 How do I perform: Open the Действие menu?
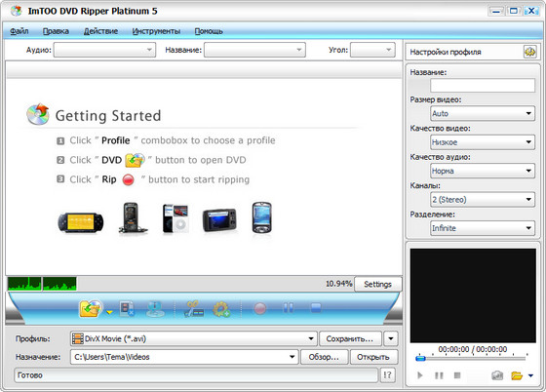[100, 31]
